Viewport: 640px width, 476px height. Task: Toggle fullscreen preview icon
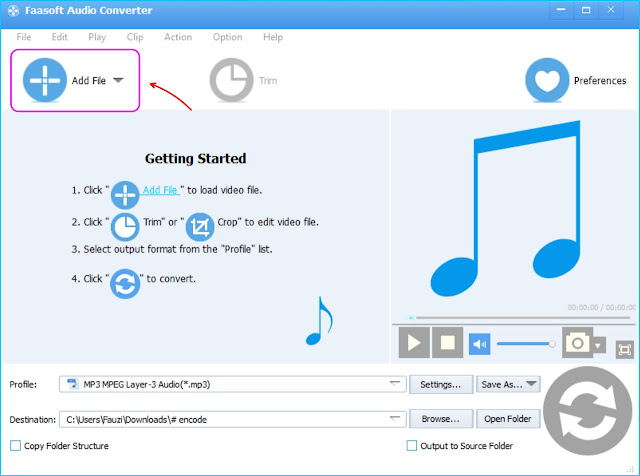624,349
